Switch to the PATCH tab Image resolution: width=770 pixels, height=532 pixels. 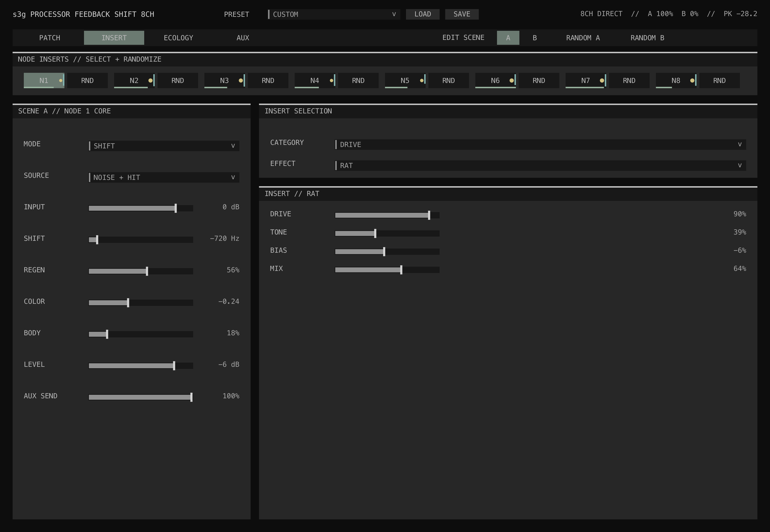click(50, 38)
